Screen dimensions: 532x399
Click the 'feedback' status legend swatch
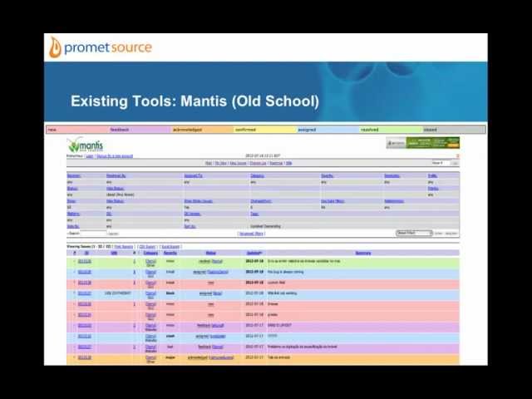click(140, 130)
